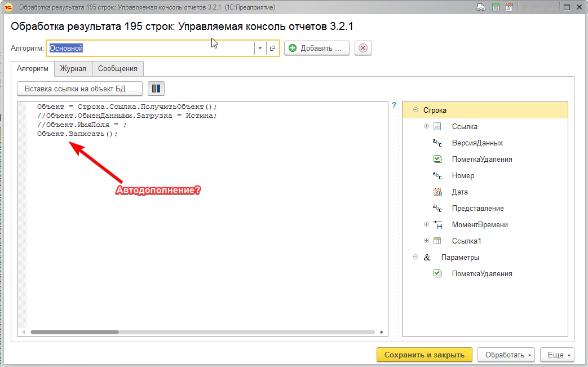Select the Представление tree item

click(478, 209)
